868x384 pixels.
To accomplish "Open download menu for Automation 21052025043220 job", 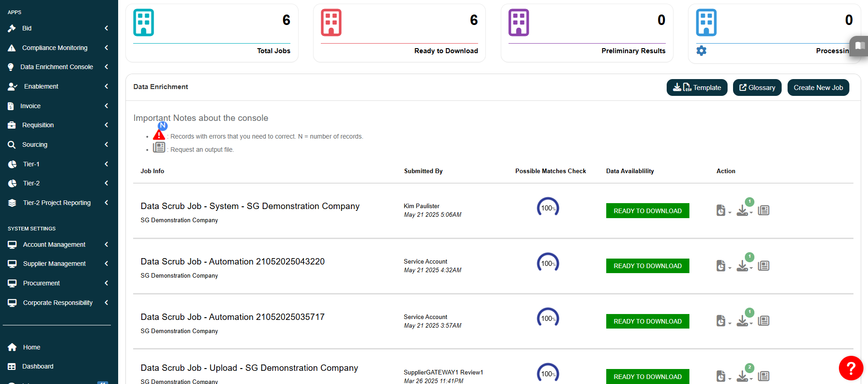I will click(743, 266).
